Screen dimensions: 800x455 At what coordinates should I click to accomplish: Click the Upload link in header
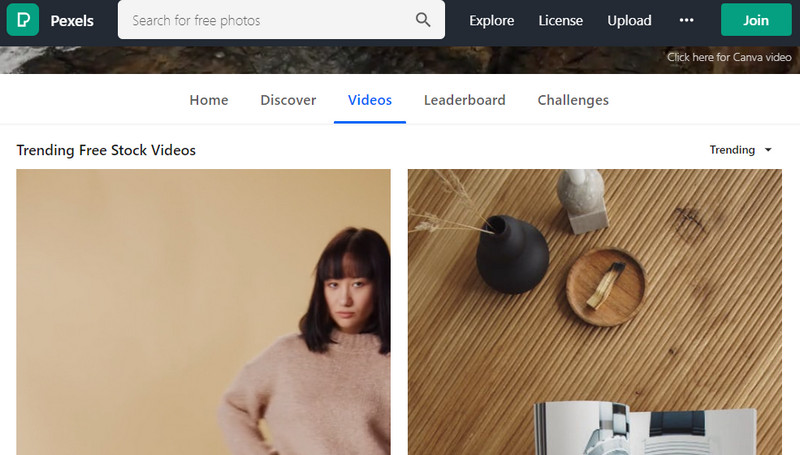tap(629, 20)
